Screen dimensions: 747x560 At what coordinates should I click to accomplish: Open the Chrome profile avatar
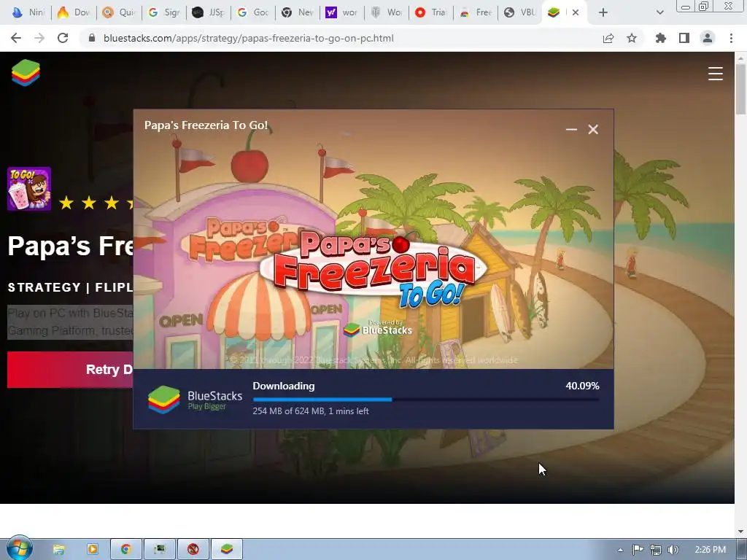[708, 38]
